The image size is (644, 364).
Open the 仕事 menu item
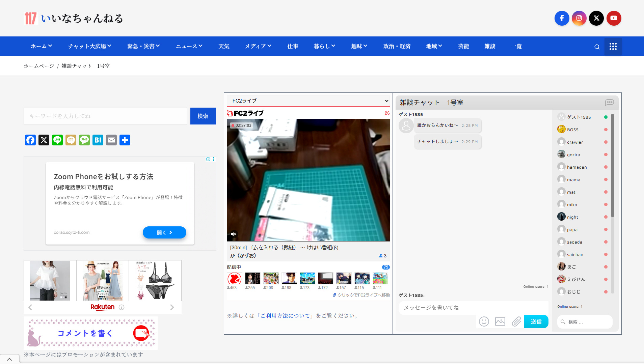[x=293, y=46]
